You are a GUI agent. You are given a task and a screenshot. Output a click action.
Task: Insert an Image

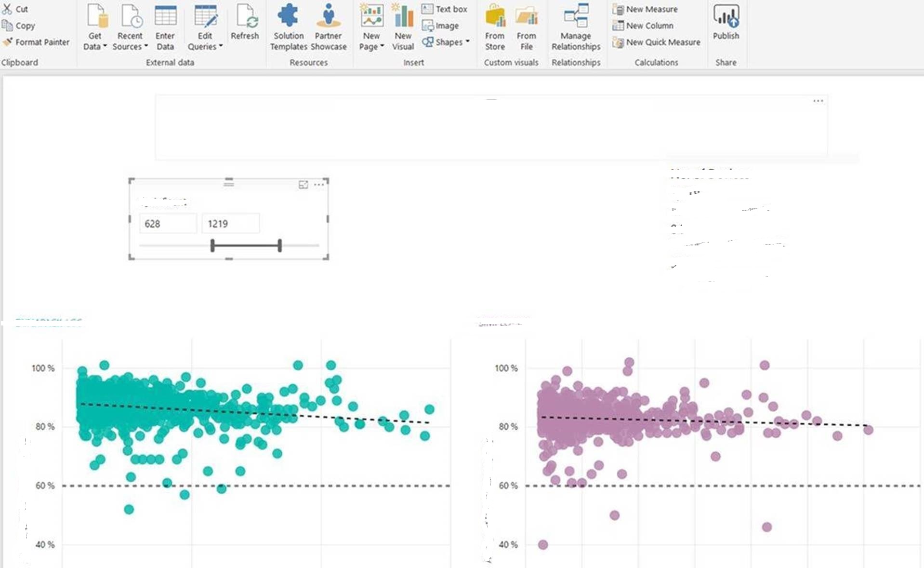[x=440, y=26]
